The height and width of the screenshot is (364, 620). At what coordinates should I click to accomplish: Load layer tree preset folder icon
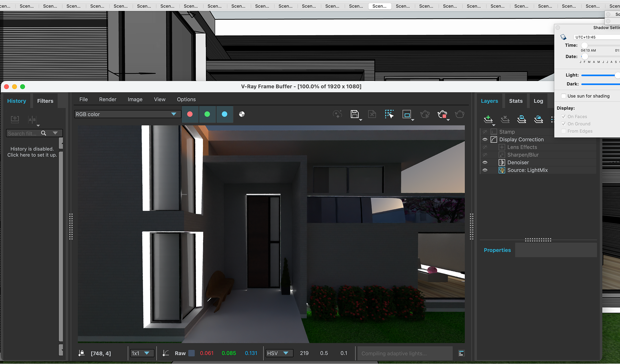pyautogui.click(x=538, y=119)
